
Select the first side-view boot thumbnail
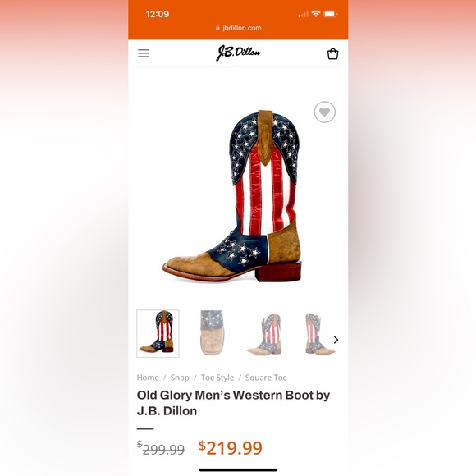coord(158,333)
